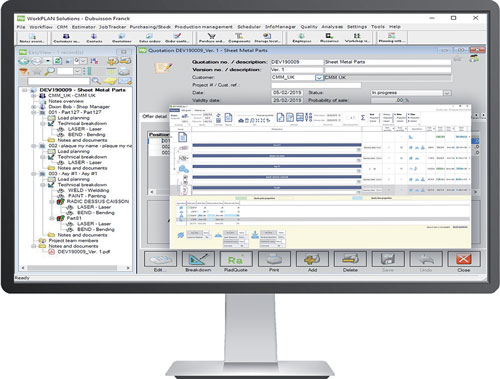Screen dimensions: 500x379
Task: Click the Breakdown button icon
Action: click(198, 259)
